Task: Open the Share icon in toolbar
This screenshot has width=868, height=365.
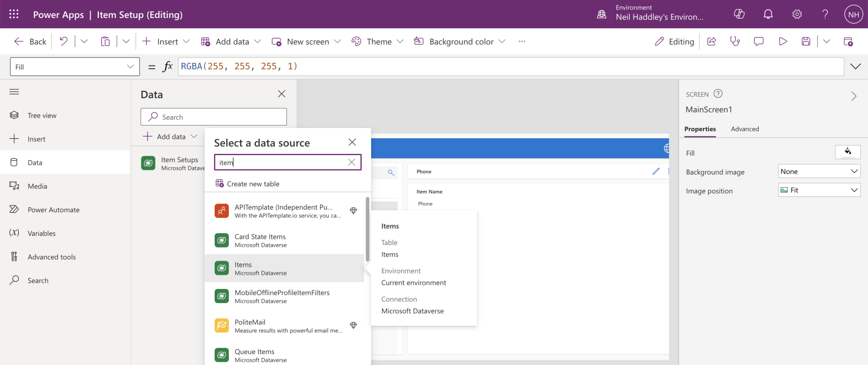Action: (712, 42)
